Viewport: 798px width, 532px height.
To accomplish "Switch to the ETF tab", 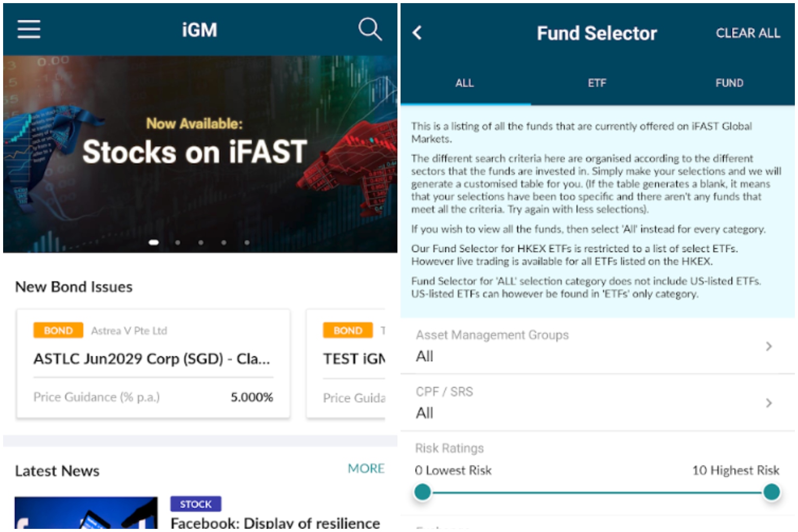I will click(597, 83).
